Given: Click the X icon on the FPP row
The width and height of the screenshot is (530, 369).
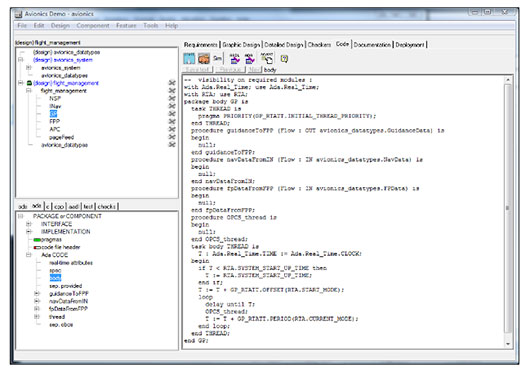Looking at the screenshot, I should 172,122.
